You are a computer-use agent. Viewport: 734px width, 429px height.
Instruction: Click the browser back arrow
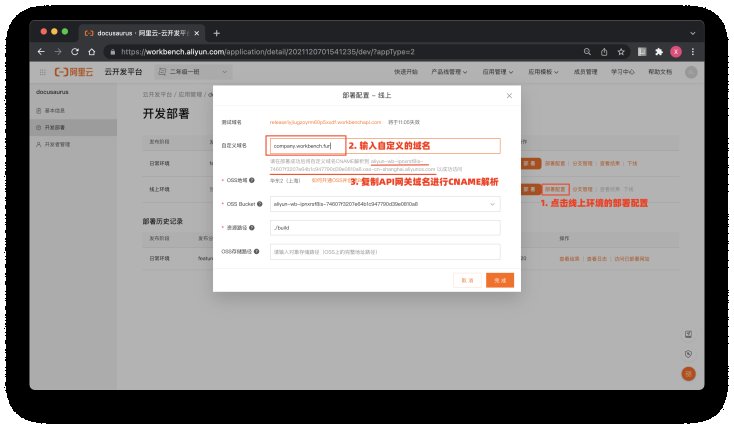tap(42, 51)
